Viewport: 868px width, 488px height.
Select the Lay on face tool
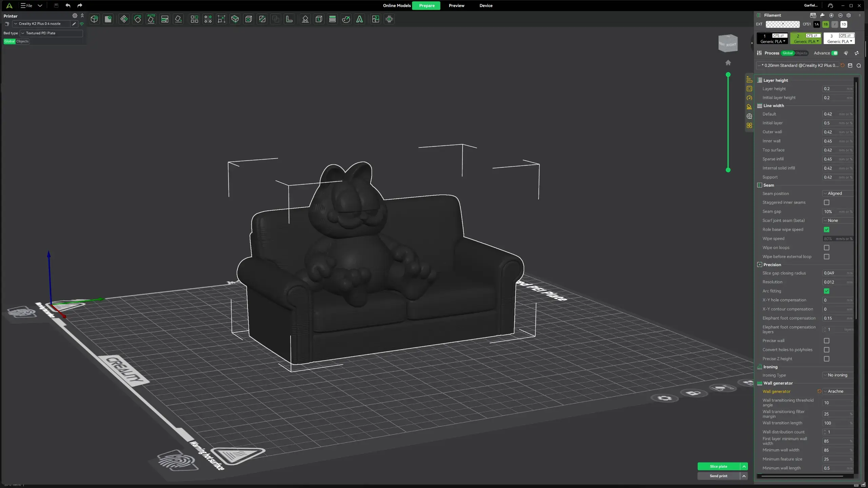(x=178, y=19)
